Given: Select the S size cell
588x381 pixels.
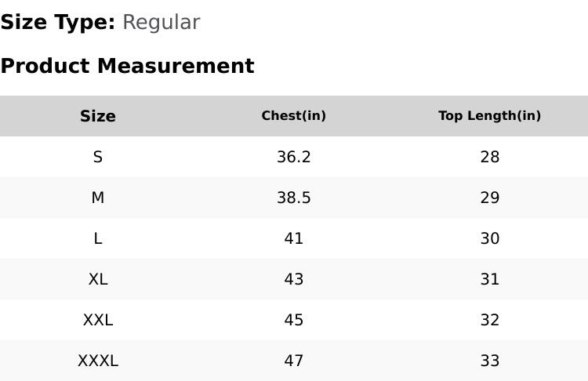Looking at the screenshot, I should click(x=98, y=157).
